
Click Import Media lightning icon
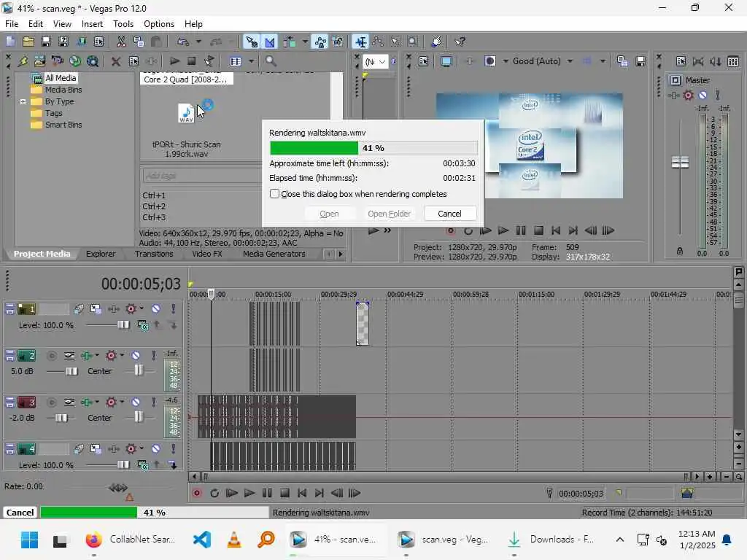23,61
